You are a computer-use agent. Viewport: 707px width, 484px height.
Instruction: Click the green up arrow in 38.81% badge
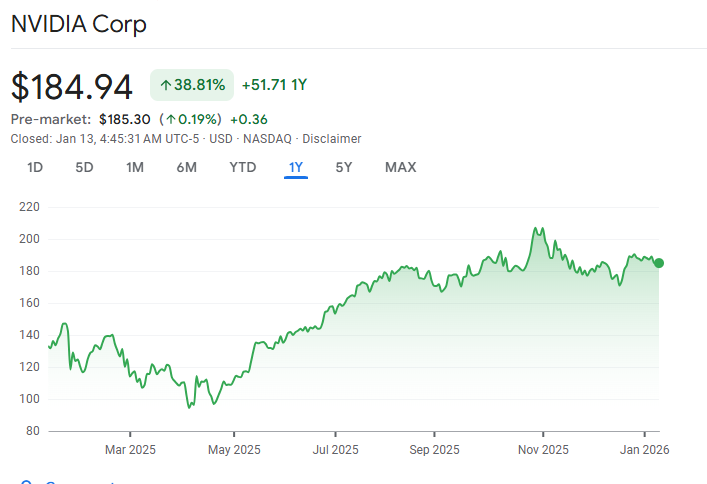(x=166, y=86)
